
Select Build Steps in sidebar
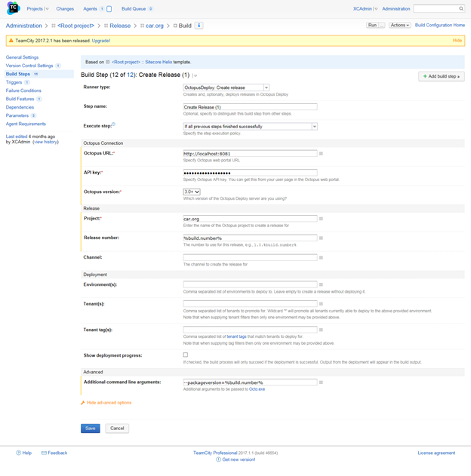click(18, 74)
